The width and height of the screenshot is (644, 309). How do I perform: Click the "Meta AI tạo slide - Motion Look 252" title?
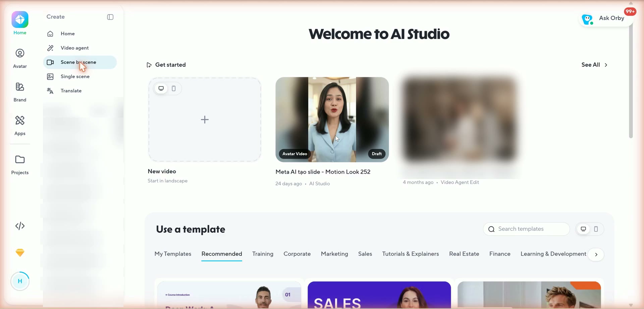[323, 172]
